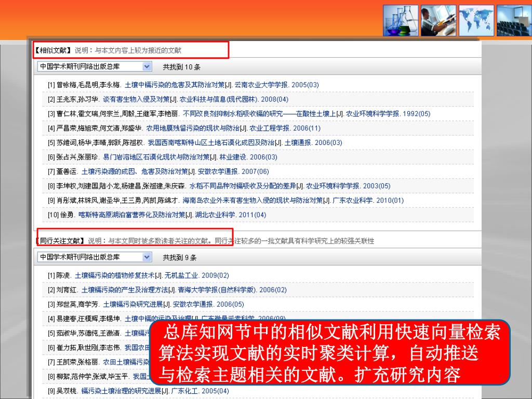This screenshot has height=399, width=532.
Task: Open journal link 云南农业大学学报
Action: point(261,85)
